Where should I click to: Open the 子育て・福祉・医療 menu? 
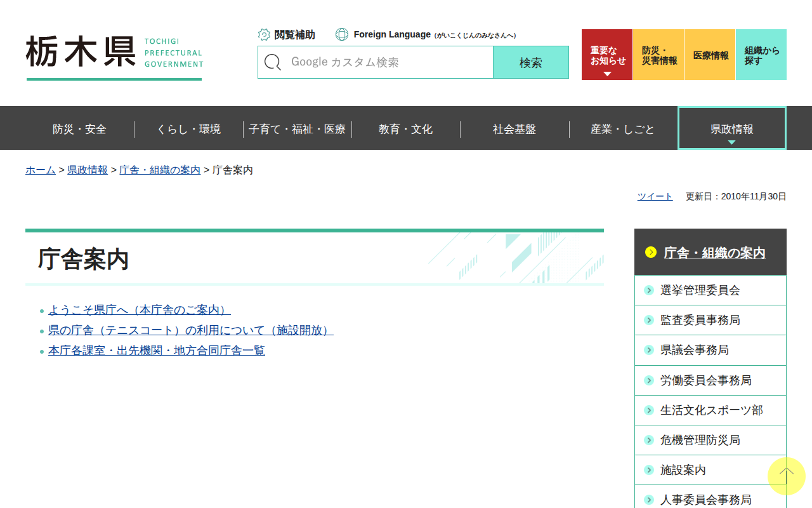click(298, 129)
